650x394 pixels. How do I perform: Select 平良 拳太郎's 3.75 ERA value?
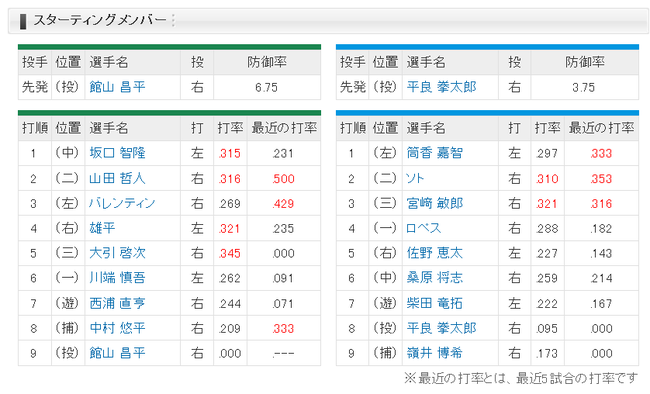pyautogui.click(x=584, y=88)
